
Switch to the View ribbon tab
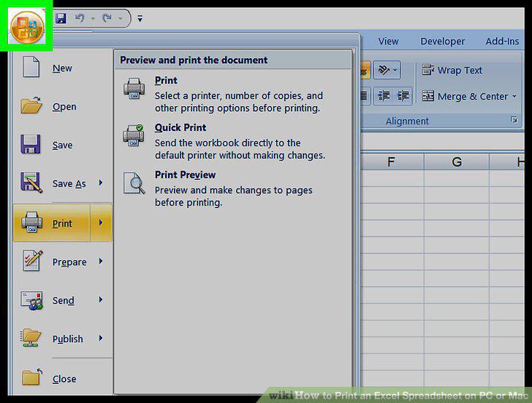[388, 42]
